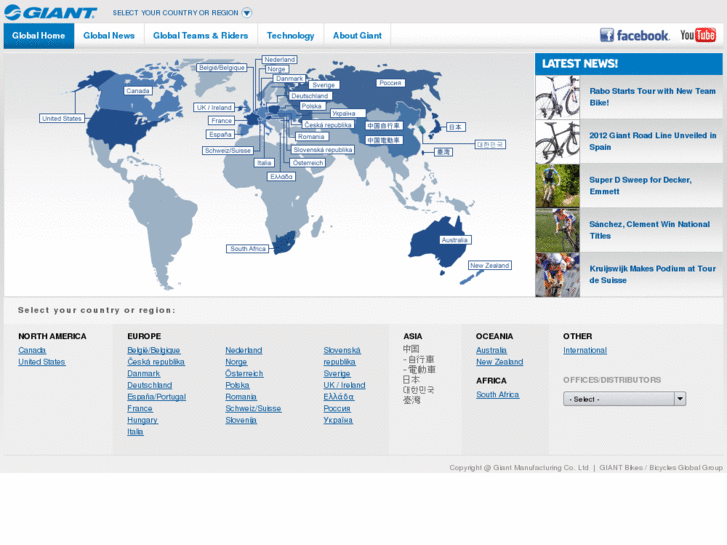This screenshot has width=727, height=545.
Task: Open the Facebook page icon
Action: (x=634, y=35)
